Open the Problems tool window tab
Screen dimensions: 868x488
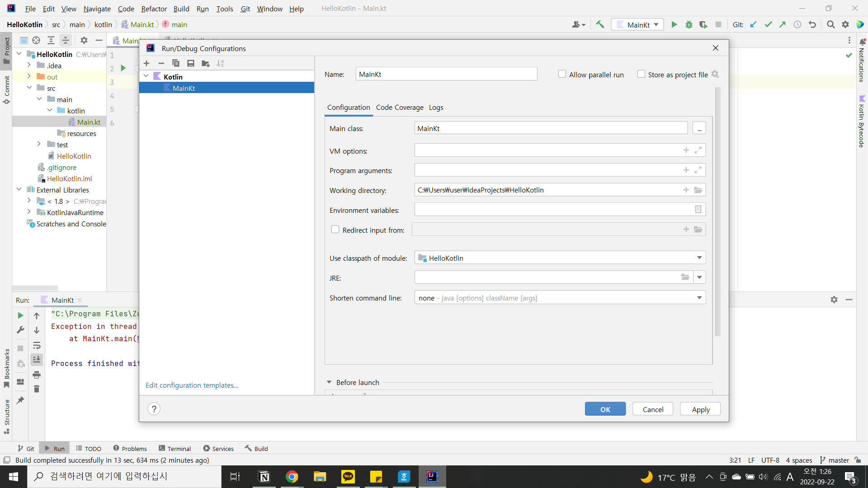pos(130,449)
